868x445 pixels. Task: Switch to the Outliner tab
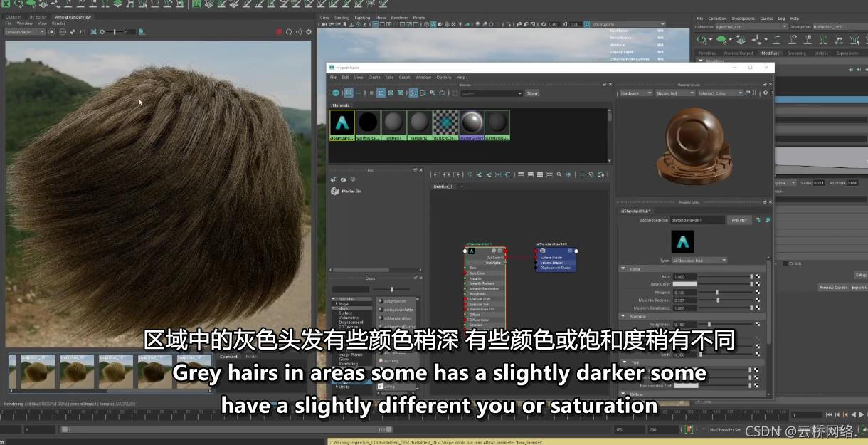pyautogui.click(x=14, y=16)
